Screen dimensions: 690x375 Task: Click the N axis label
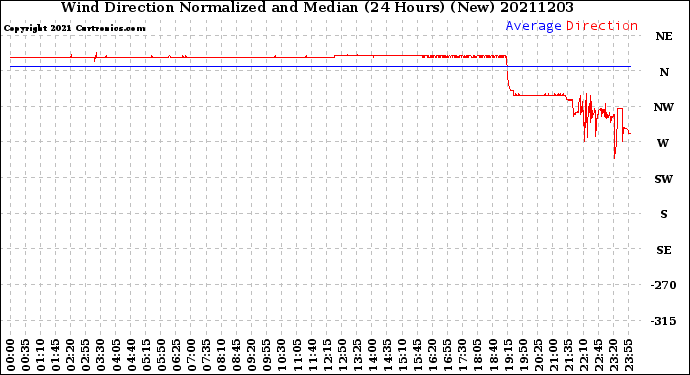tap(664, 72)
